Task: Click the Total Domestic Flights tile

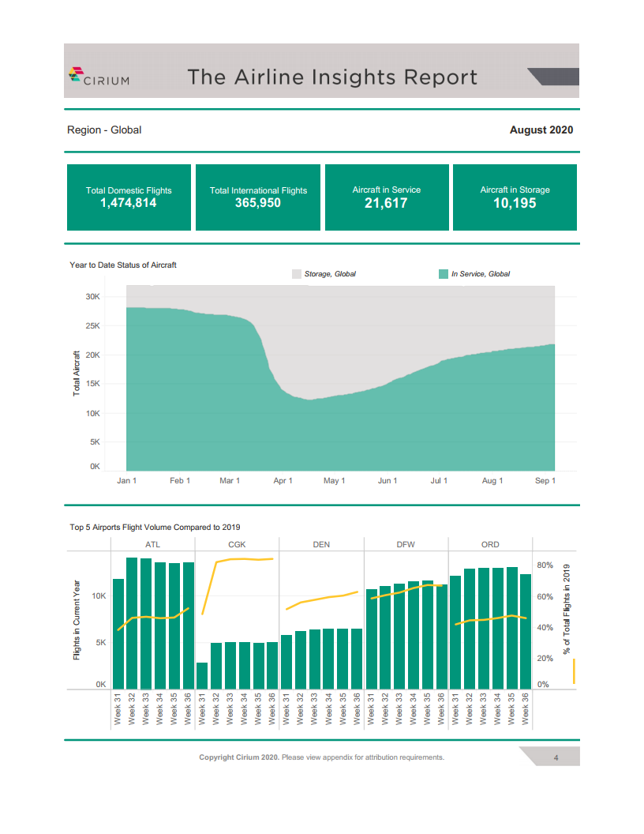Action: 129,197
